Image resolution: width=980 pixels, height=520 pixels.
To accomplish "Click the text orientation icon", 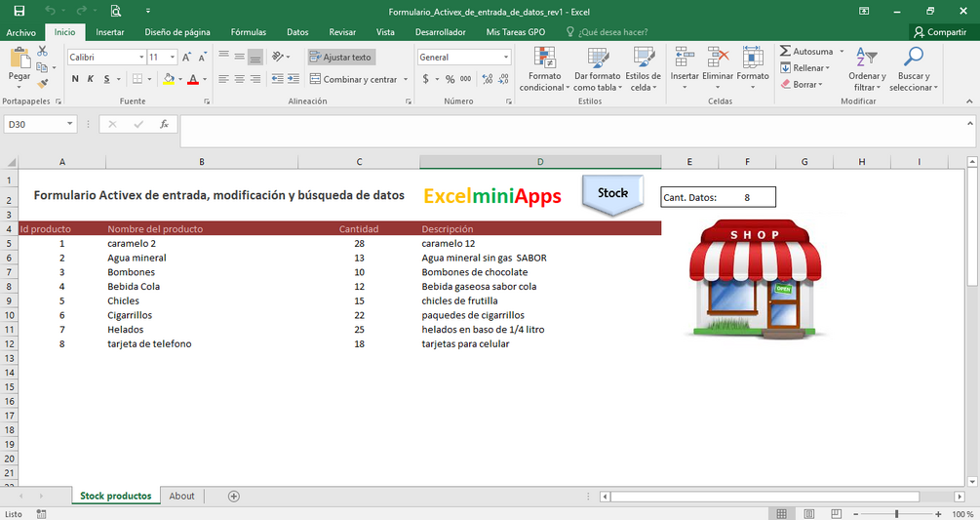I will [x=278, y=57].
